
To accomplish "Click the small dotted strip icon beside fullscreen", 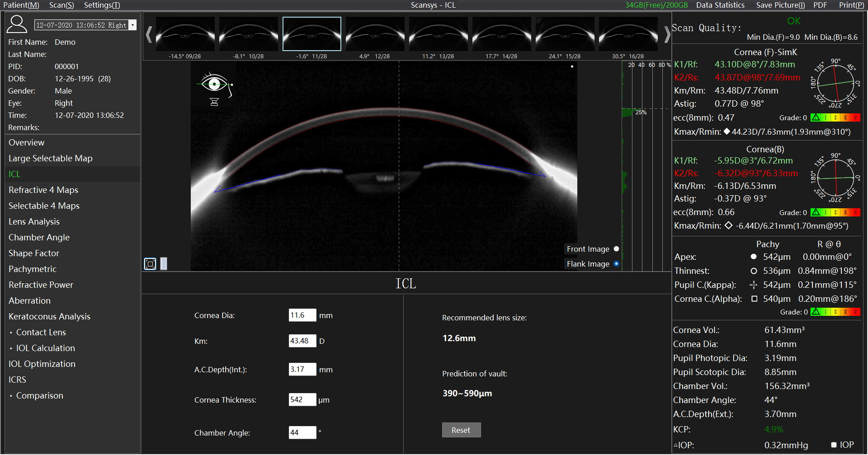I will [164, 264].
